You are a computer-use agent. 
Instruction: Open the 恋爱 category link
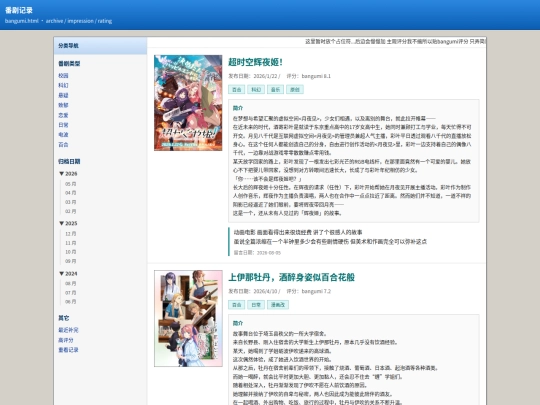63,115
